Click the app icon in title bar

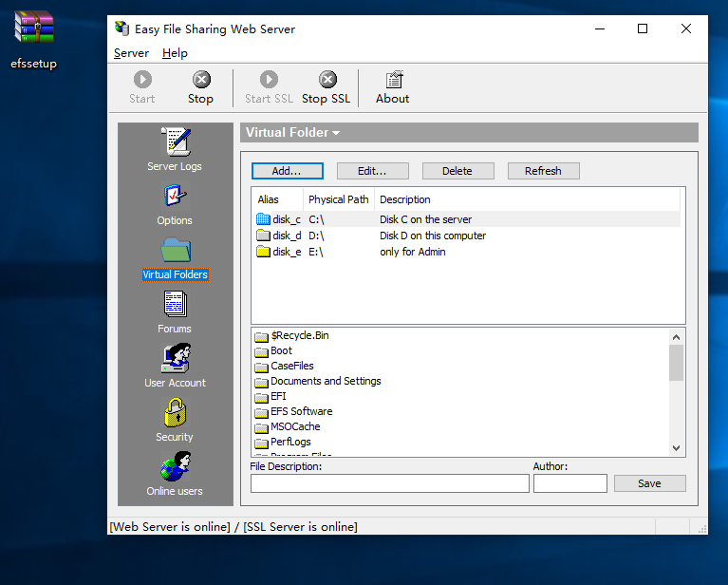(x=122, y=28)
